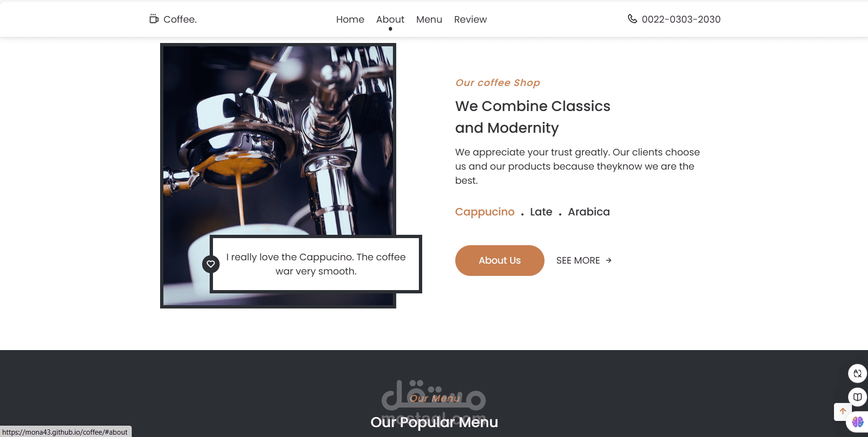This screenshot has width=868, height=437.
Task: Click the phone icon beside the number
Action: 632,19
